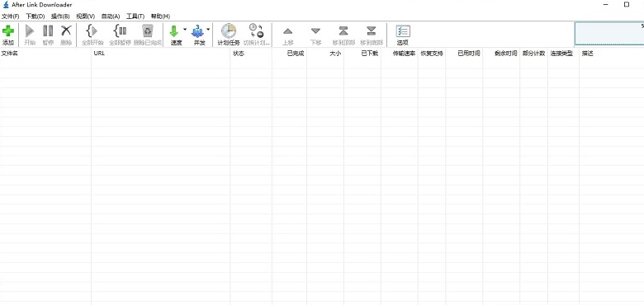Click the Delete (删除) X icon
644x305 pixels.
[x=66, y=31]
